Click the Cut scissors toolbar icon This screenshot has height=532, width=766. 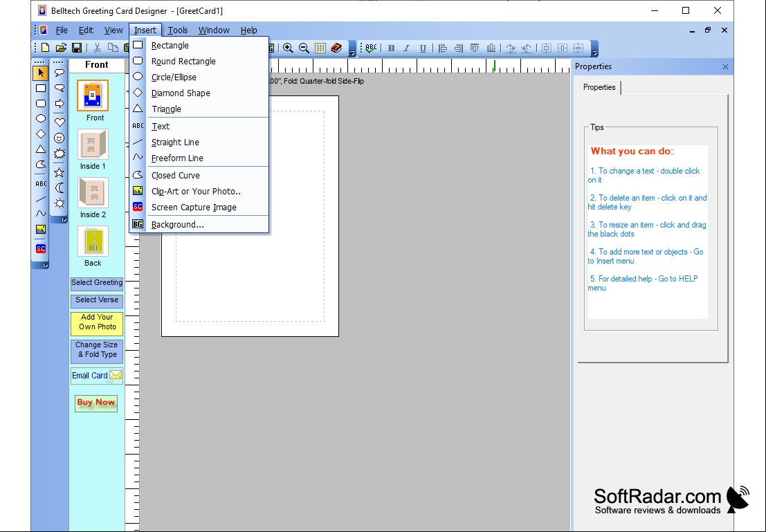pyautogui.click(x=97, y=48)
